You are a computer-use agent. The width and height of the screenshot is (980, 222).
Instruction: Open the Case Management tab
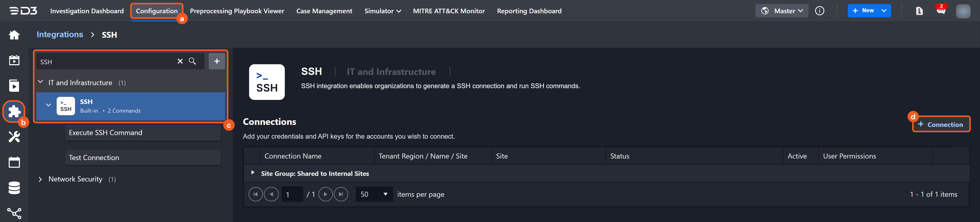click(324, 11)
